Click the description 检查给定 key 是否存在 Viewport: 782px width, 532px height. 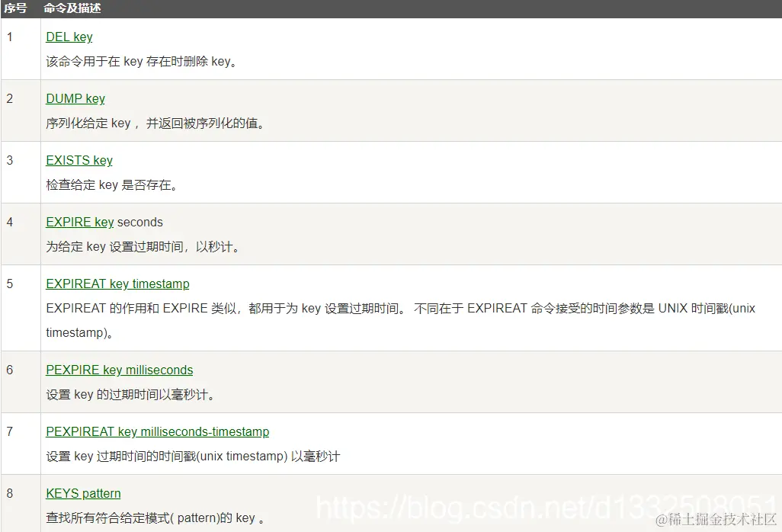112,185
